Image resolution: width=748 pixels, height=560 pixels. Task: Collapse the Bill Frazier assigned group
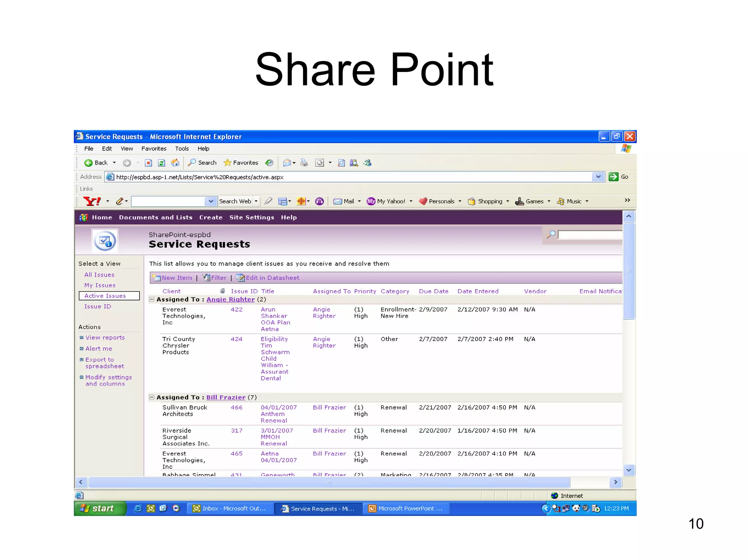pyautogui.click(x=152, y=397)
